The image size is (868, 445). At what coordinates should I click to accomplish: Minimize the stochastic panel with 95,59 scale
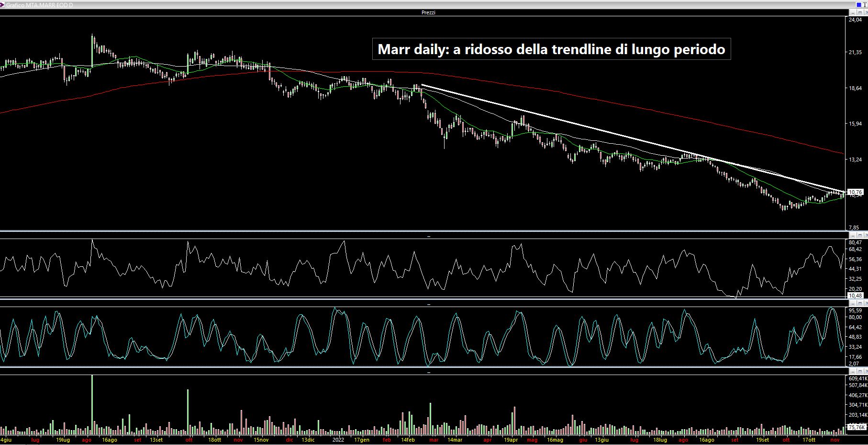coord(853,304)
